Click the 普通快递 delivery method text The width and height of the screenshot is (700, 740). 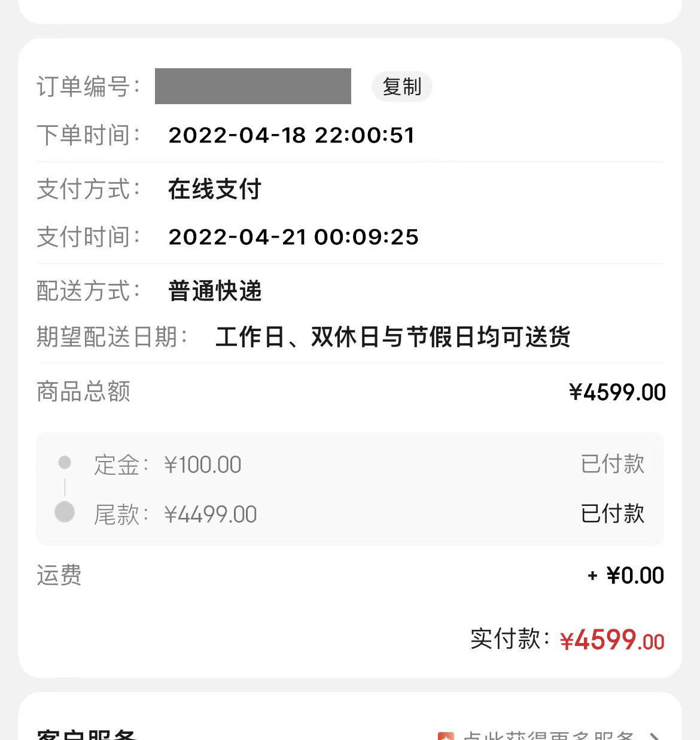tap(215, 291)
